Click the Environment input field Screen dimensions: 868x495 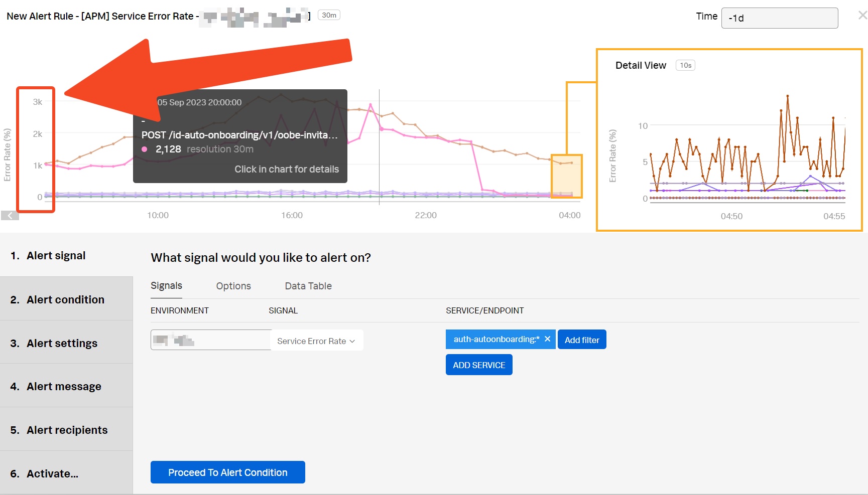pos(210,340)
